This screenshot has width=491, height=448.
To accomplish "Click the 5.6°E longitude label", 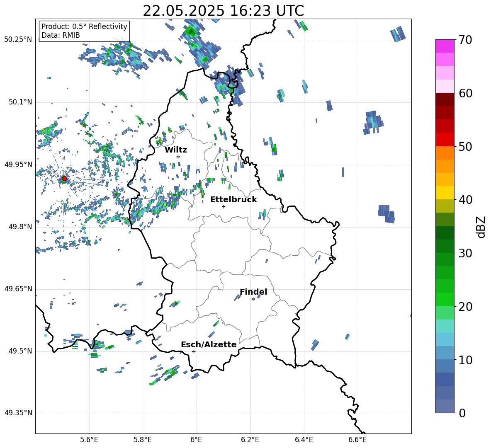I will pyautogui.click(x=89, y=440).
